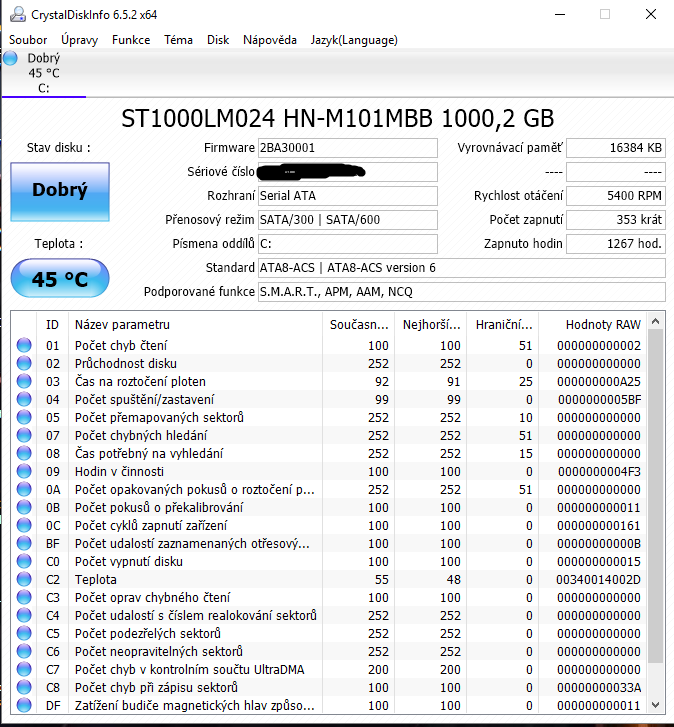Click the status orb for Hodin v činnosti
This screenshot has width=674, height=727.
click(24, 471)
